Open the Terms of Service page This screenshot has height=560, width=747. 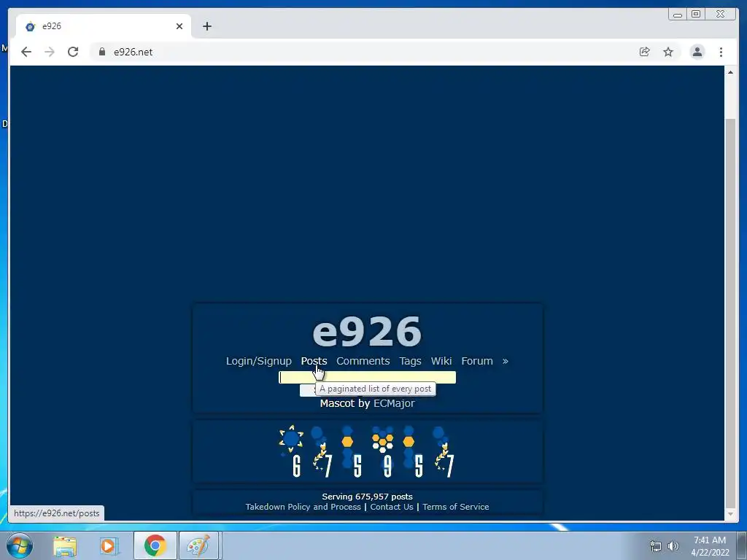pyautogui.click(x=455, y=507)
